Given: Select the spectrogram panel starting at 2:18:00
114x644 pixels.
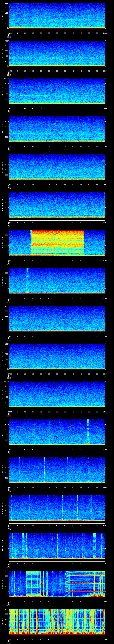Looking at the screenshot, I should 57,16.
